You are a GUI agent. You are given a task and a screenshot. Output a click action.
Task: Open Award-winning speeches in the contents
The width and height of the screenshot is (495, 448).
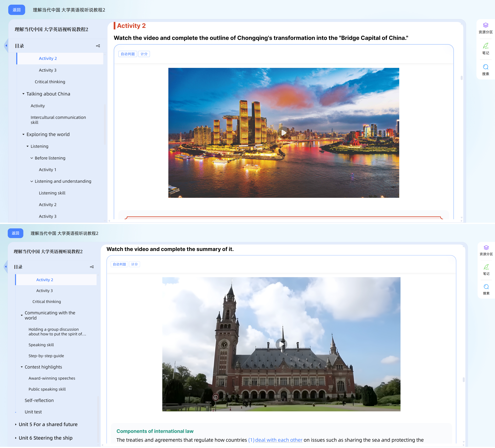tap(52, 378)
